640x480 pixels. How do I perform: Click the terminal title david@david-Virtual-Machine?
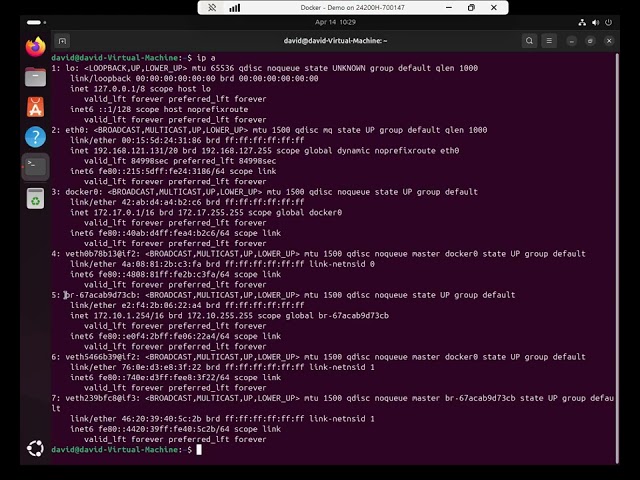[x=335, y=41]
